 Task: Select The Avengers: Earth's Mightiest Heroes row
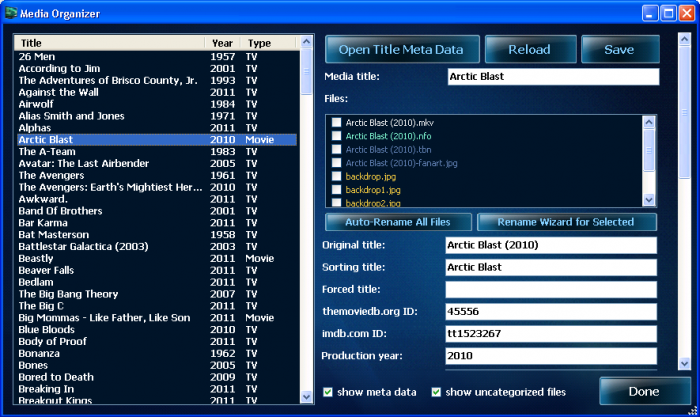point(157,187)
